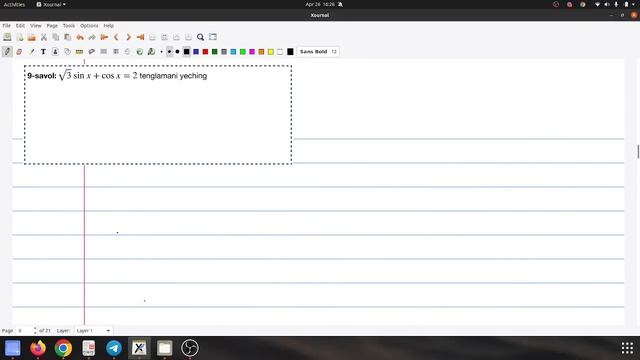
Task: Open the custom color chooser swatch
Action: pyautogui.click(x=290, y=52)
